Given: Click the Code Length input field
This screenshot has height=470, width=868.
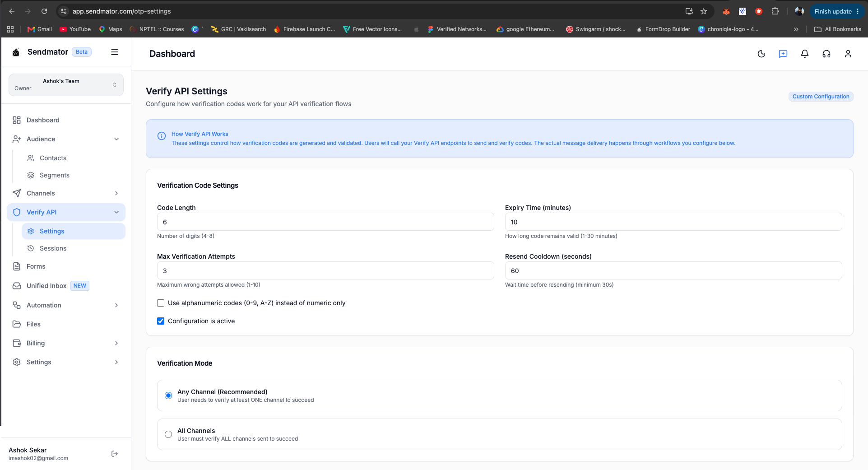Looking at the screenshot, I should click(325, 222).
